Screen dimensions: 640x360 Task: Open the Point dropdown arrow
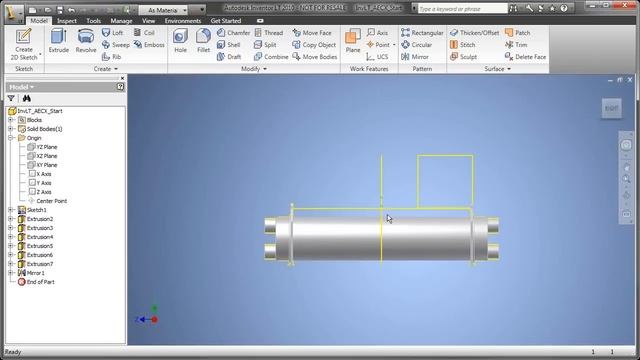[x=394, y=45]
